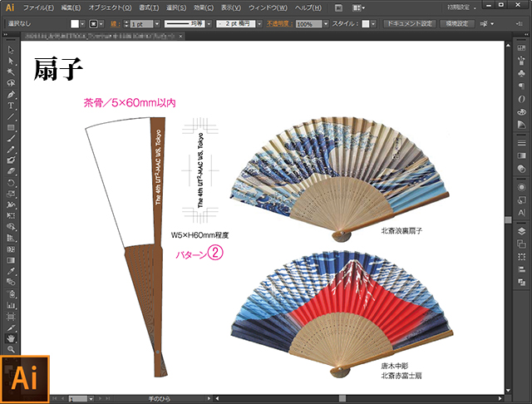532x404 pixels.
Task: Open the 効果(C) menu
Action: (203, 7)
